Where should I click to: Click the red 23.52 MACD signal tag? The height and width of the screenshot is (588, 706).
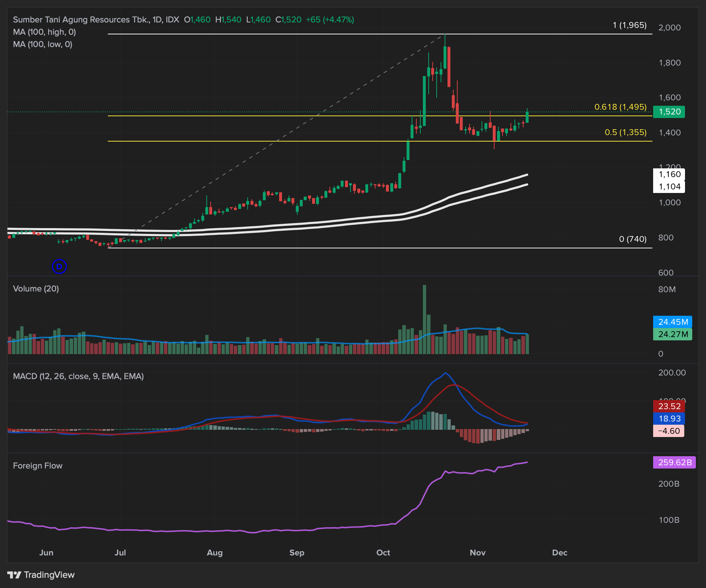(x=669, y=406)
